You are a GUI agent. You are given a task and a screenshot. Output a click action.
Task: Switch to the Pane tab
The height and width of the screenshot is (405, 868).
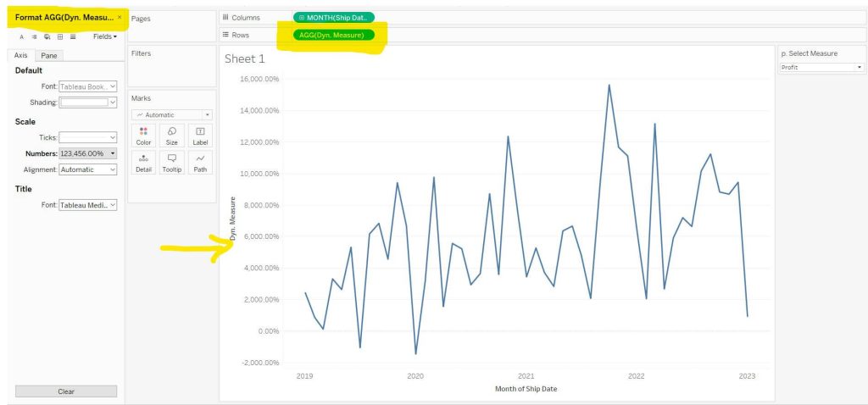click(x=49, y=55)
